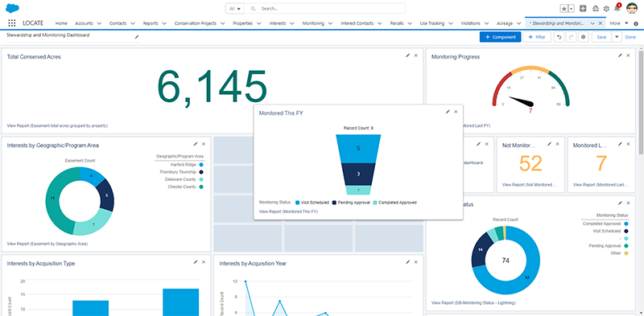Open the global actions plus icon

tap(583, 8)
